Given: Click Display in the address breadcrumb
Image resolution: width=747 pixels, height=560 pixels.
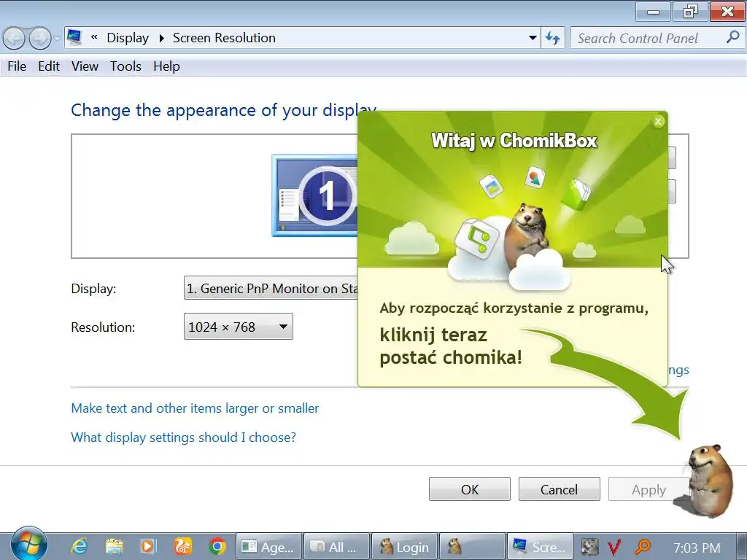Looking at the screenshot, I should (128, 38).
